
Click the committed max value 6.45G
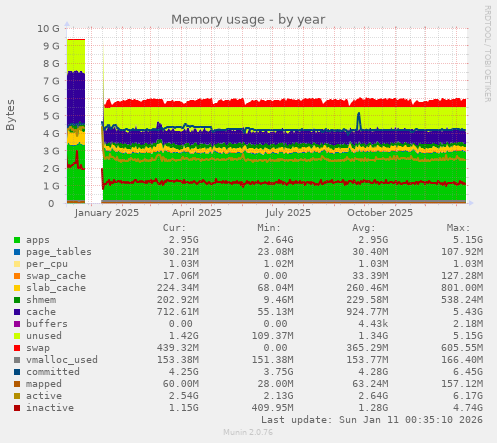pos(468,372)
